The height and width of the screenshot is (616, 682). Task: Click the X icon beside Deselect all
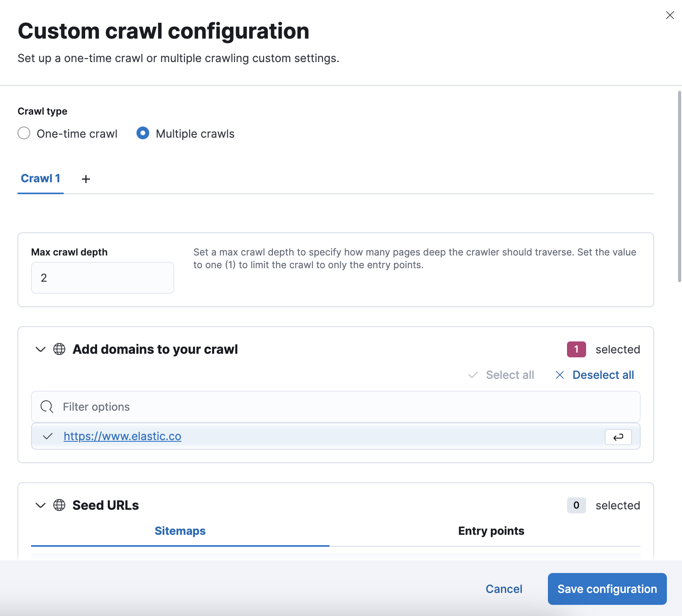pyautogui.click(x=560, y=374)
